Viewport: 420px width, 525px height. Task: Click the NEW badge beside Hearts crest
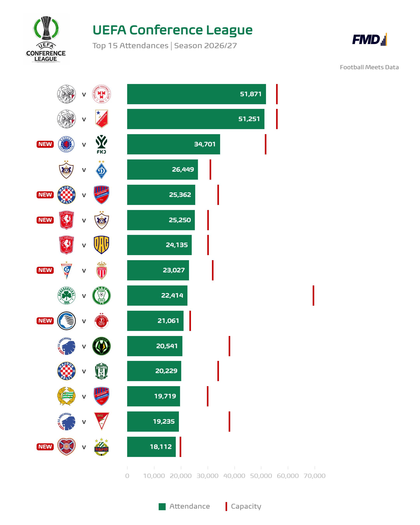tap(45, 447)
